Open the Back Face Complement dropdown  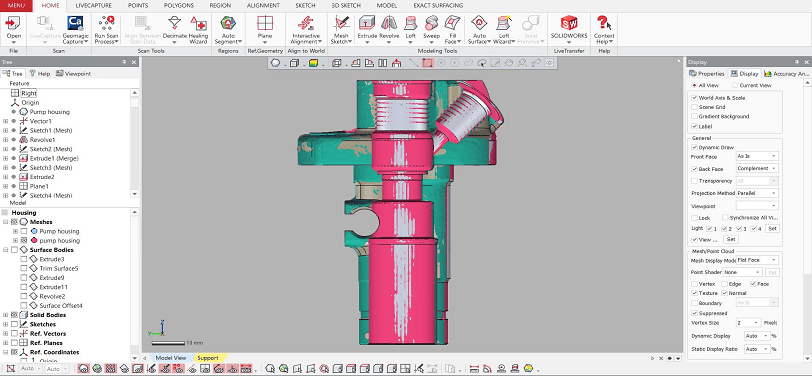coord(757,168)
